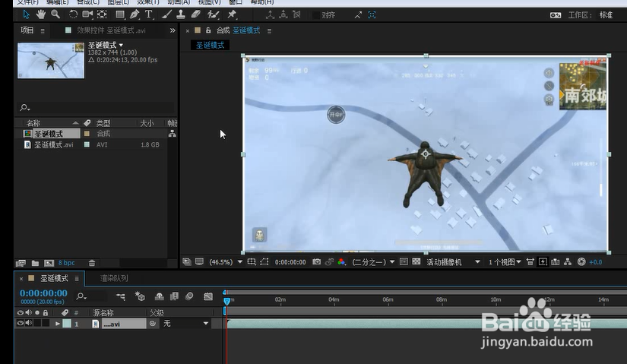Screen dimensions: 627x364
Task: Click the region of interest icon
Action: pos(404,261)
